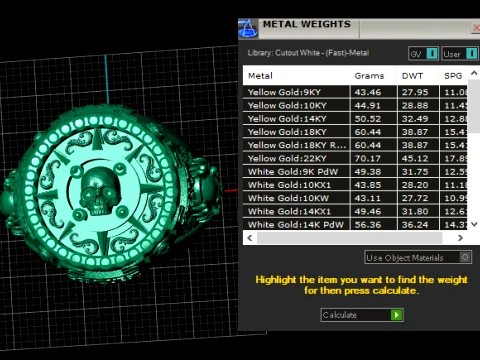Click the horizontal scroll right arrow
The height and width of the screenshot is (360, 480).
[x=460, y=238]
